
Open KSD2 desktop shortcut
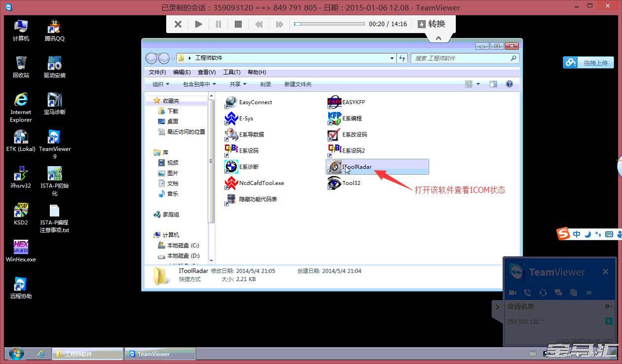coord(21,215)
